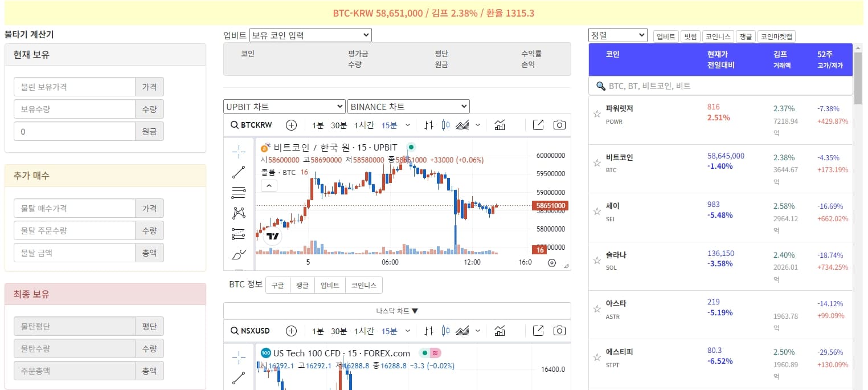Open the BTCKRW chart in a new window

click(x=538, y=125)
